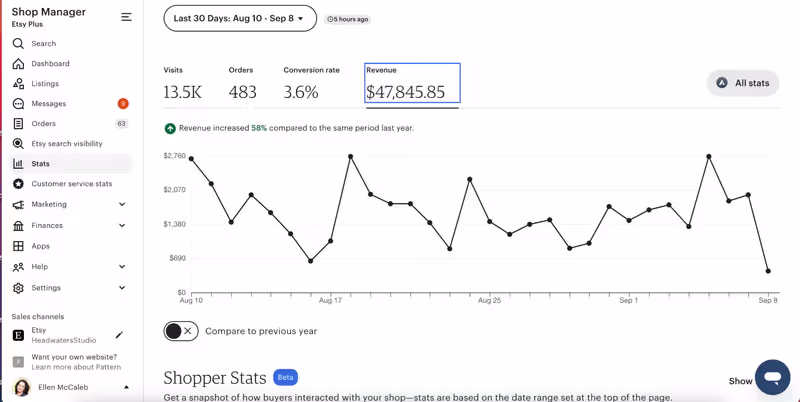The height and width of the screenshot is (402, 800).
Task: Click the Listings icon in sidebar
Action: [x=18, y=84]
